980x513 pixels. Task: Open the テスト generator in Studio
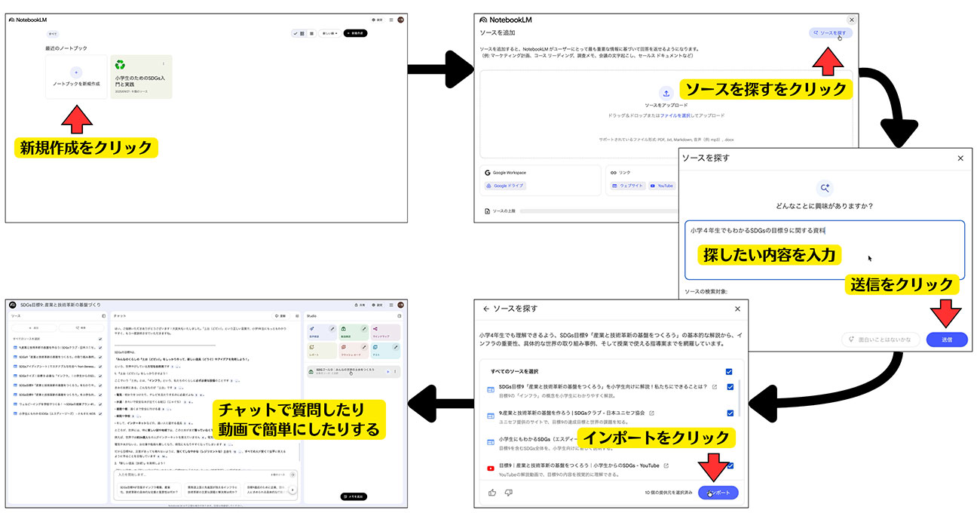(385, 350)
